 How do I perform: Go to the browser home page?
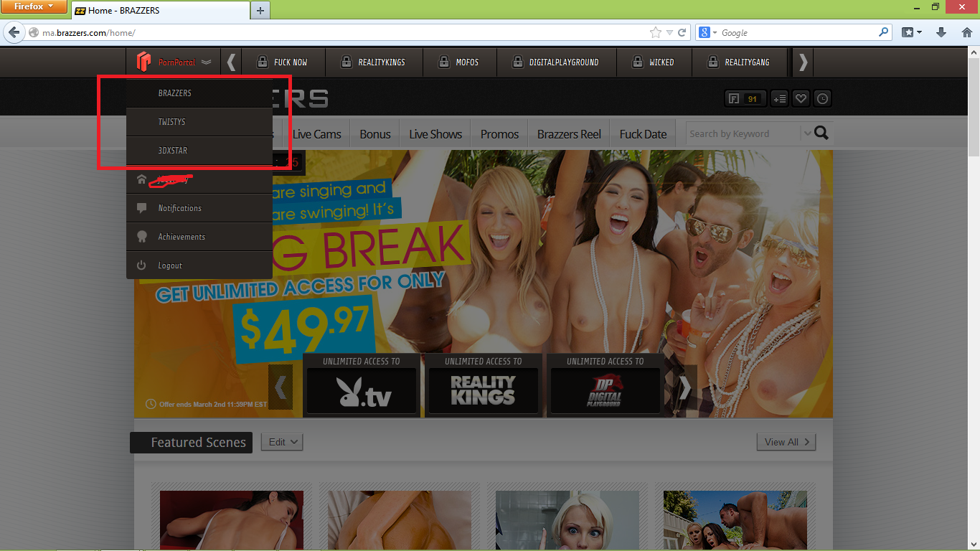tap(967, 33)
